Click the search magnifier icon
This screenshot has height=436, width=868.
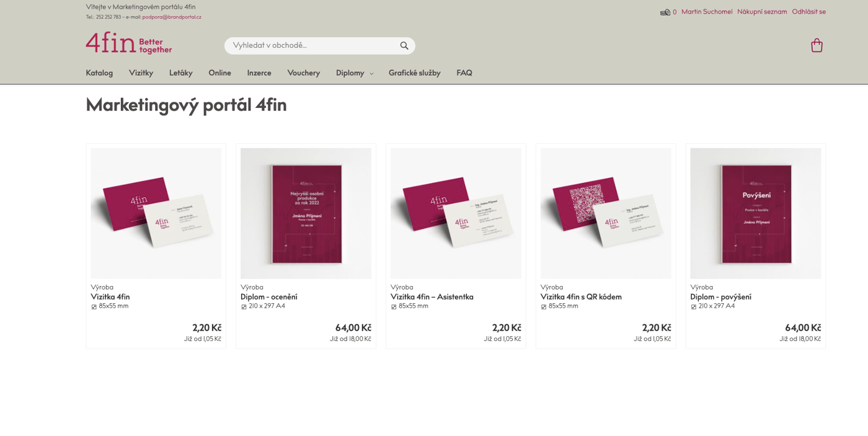[x=404, y=46]
